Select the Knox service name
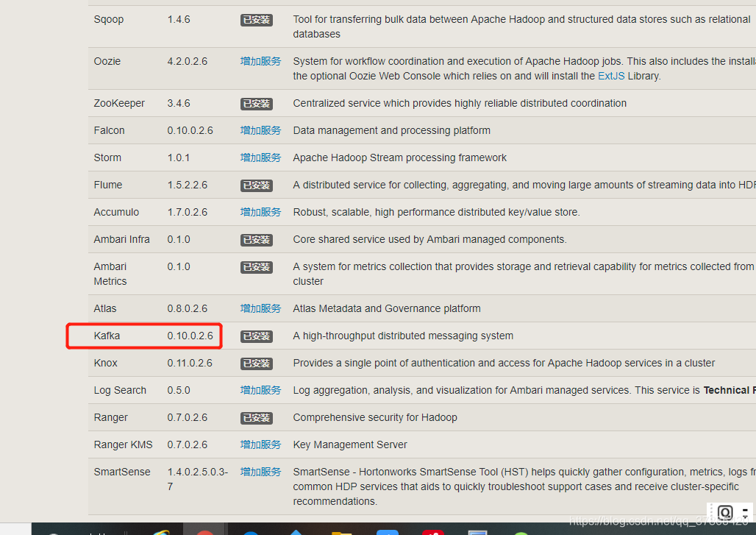 point(106,364)
